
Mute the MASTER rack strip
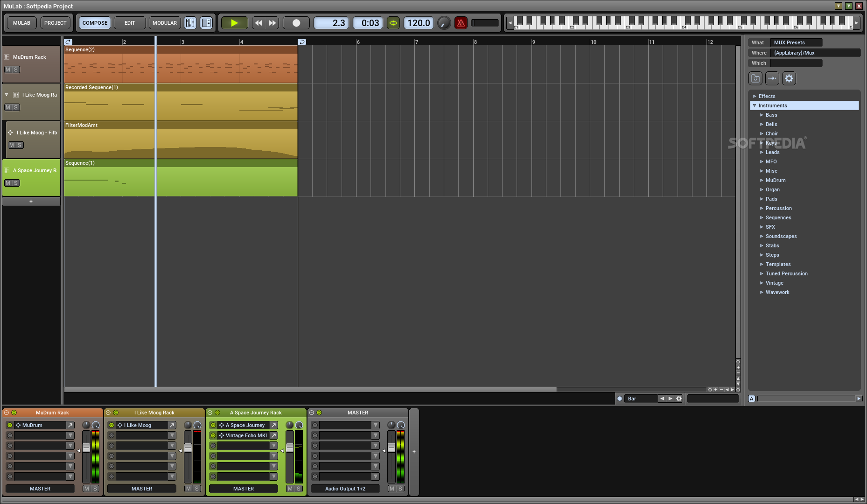pyautogui.click(x=392, y=489)
